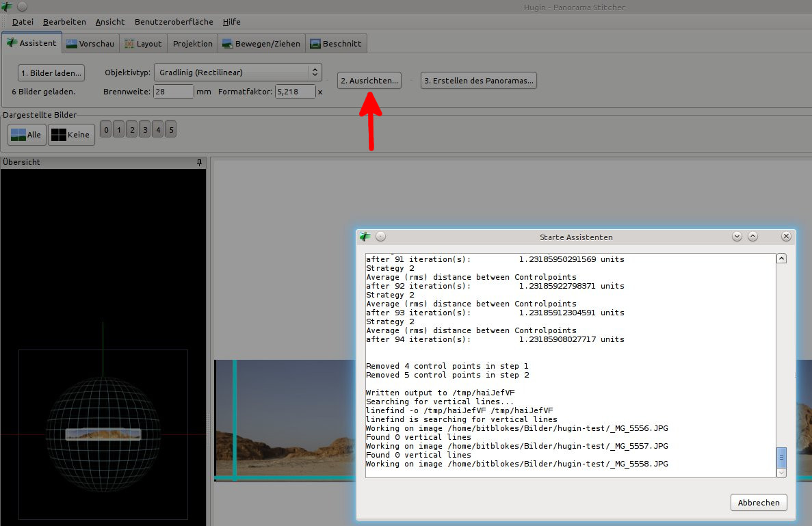Click 'Removed 4 control points in step 1' line

[447, 366]
